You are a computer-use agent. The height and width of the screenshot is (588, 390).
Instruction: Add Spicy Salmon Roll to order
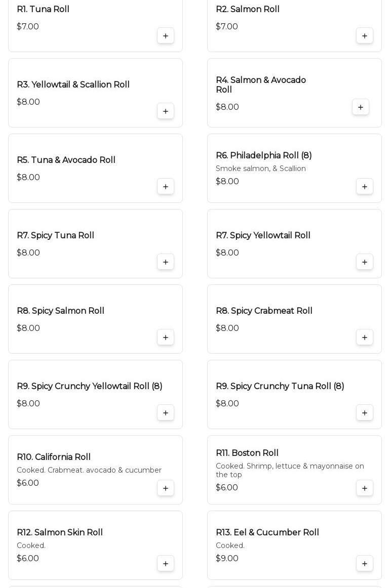point(166,338)
